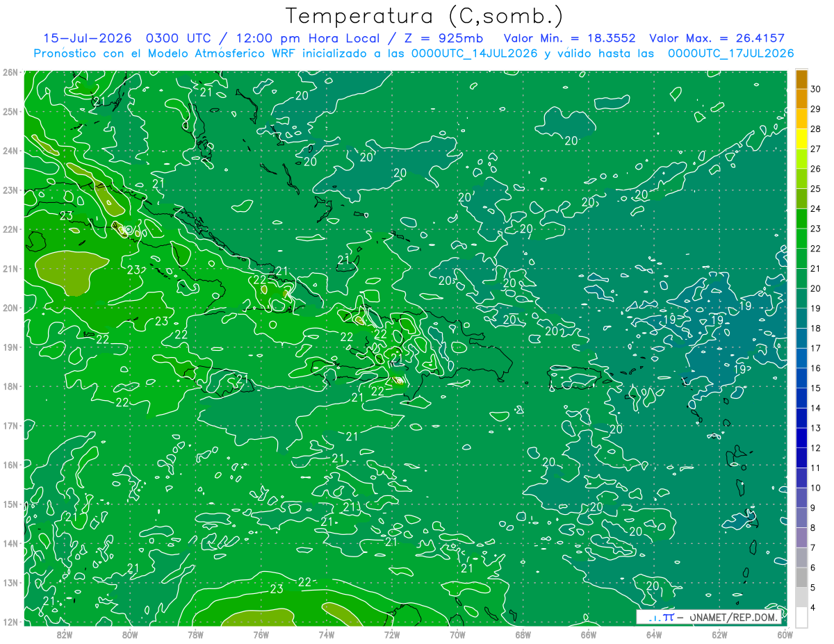Click the 20N latitude label
This screenshot has height=644, width=834.
pos(10,308)
